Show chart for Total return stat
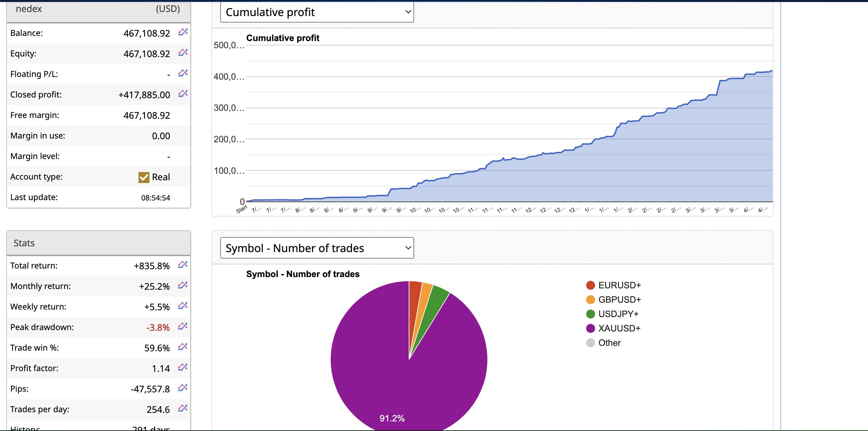The image size is (868, 431). (x=183, y=265)
